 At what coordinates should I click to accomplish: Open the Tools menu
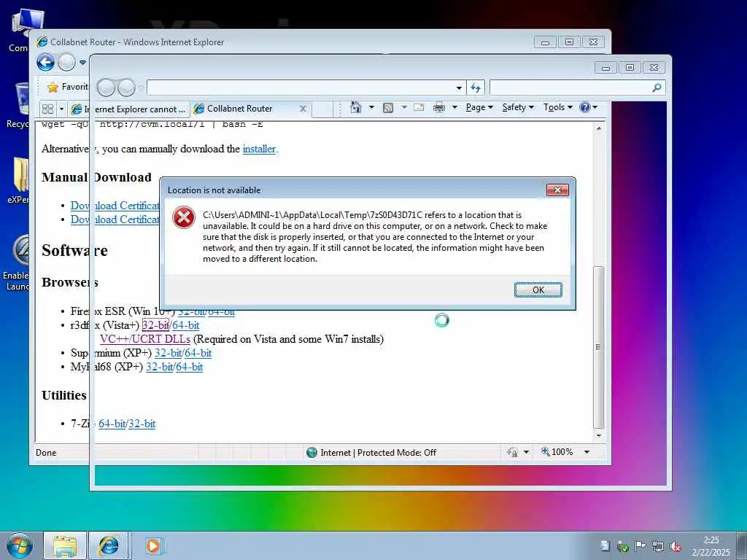tap(558, 107)
